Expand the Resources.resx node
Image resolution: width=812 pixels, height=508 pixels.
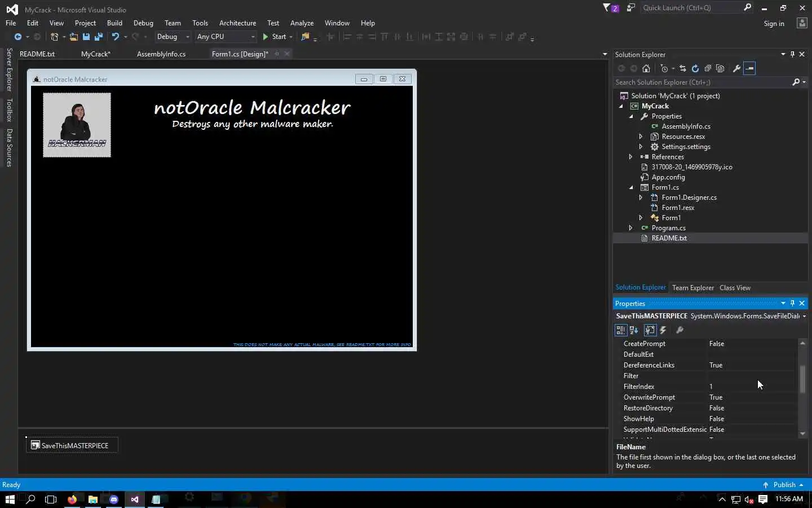[x=641, y=137]
